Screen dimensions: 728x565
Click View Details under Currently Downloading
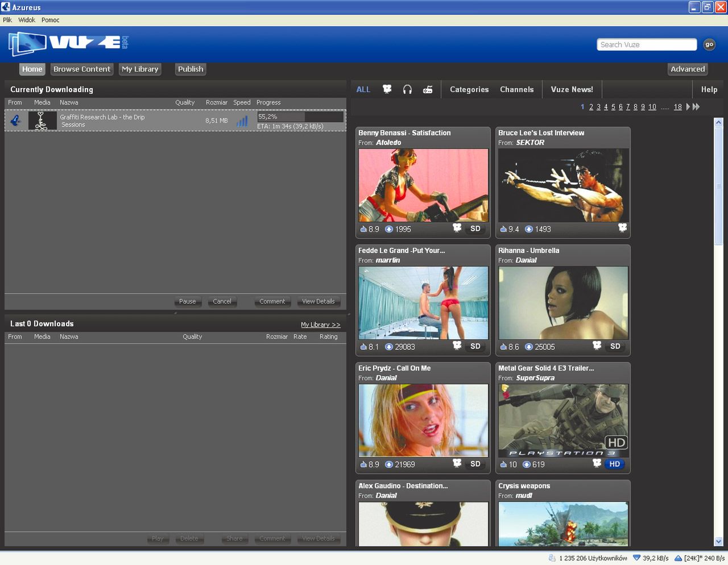318,301
